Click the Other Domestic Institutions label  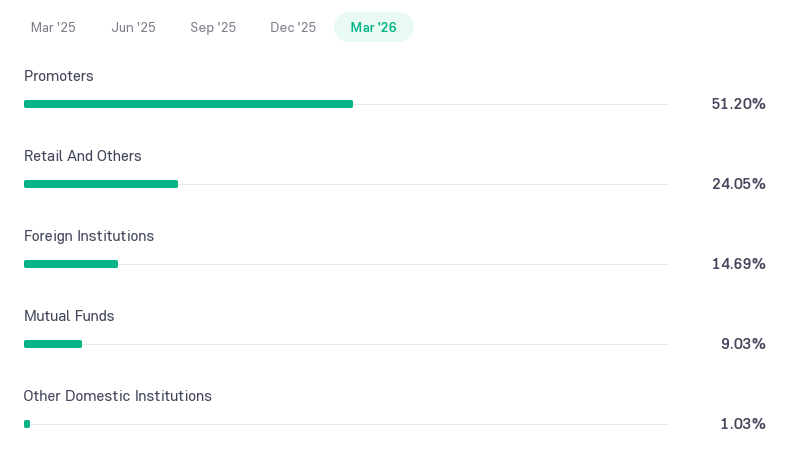117,396
